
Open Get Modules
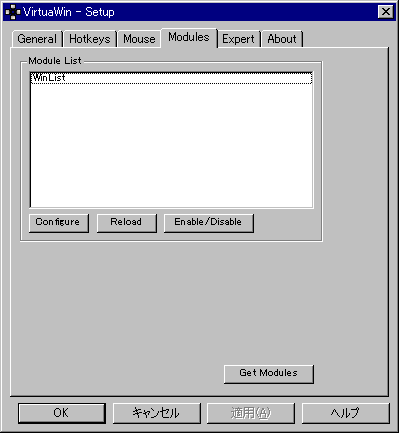click(269, 374)
